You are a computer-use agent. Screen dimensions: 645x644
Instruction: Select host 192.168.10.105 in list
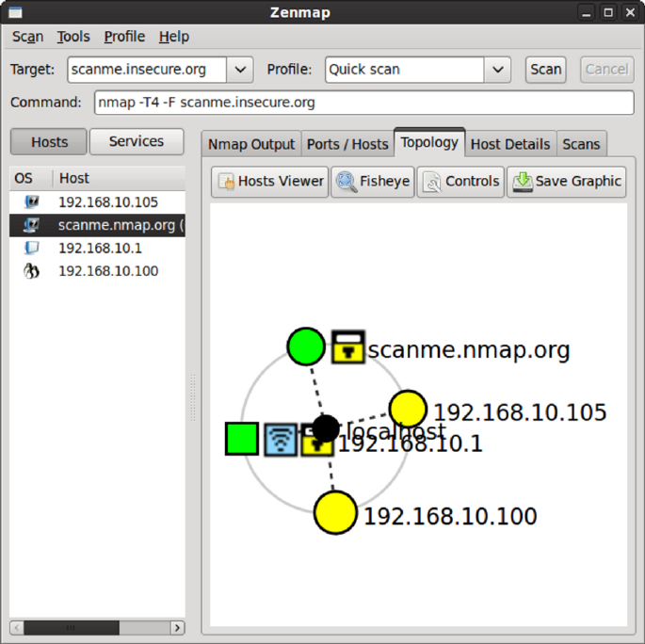click(x=97, y=201)
